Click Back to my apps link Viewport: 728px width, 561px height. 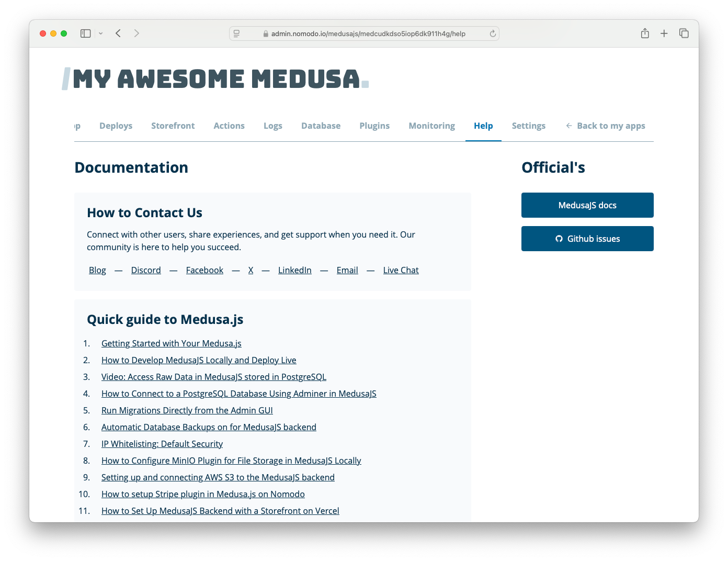coord(606,126)
